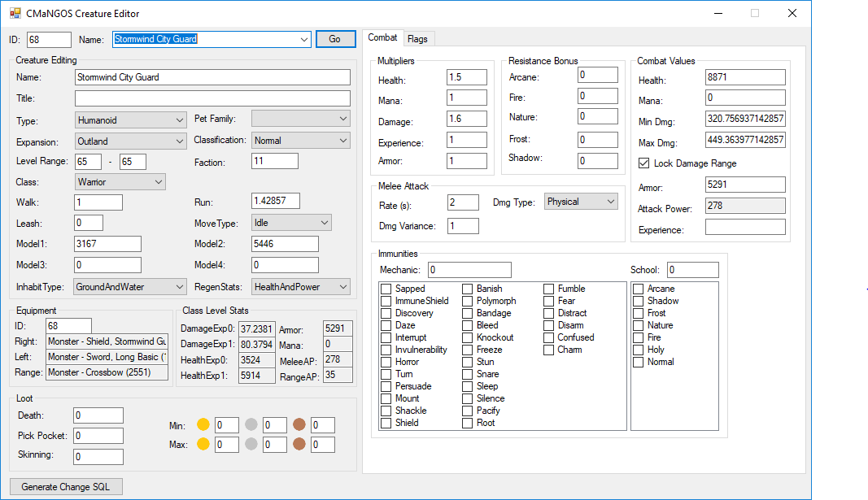Screen dimensions: 868x500
Task: Check the Root immunity box
Action: click(x=468, y=423)
